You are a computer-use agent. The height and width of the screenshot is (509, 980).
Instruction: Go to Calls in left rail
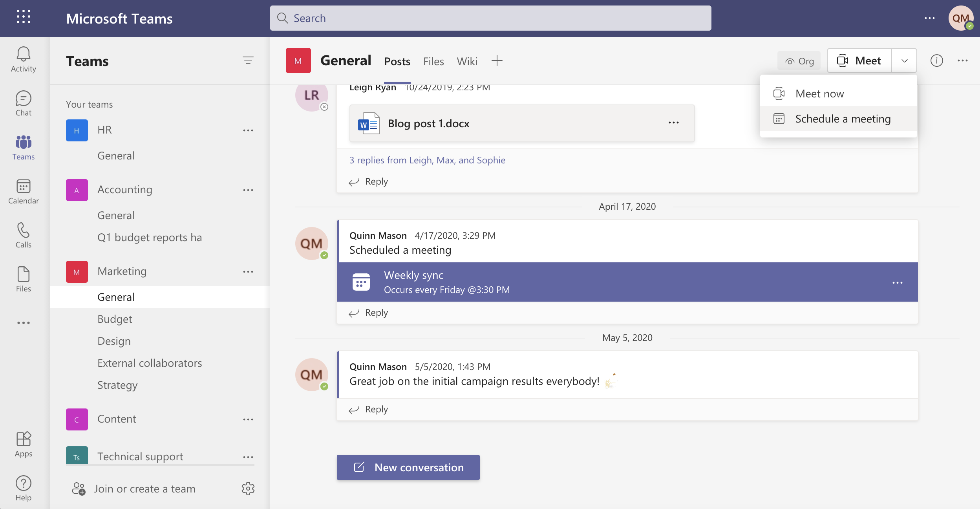(23, 235)
